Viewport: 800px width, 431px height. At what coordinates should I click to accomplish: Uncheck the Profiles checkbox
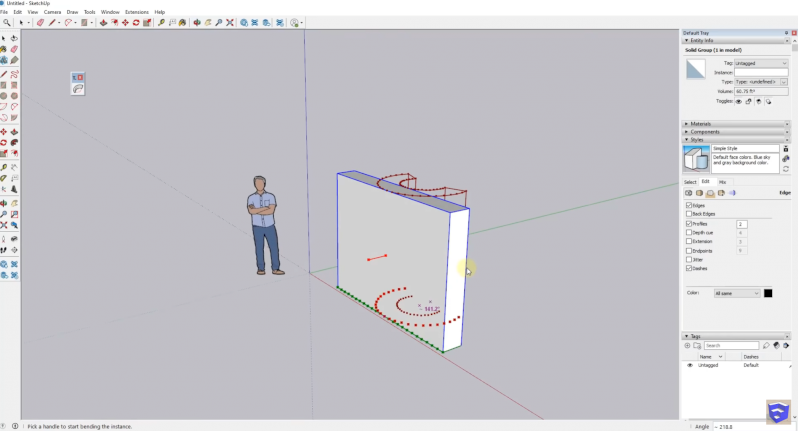coord(688,224)
